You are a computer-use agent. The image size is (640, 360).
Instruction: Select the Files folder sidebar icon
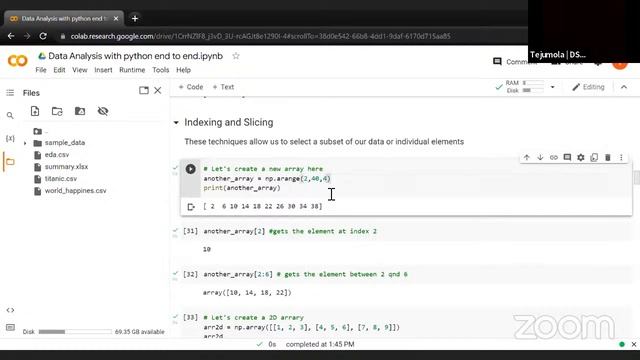tap(10, 162)
